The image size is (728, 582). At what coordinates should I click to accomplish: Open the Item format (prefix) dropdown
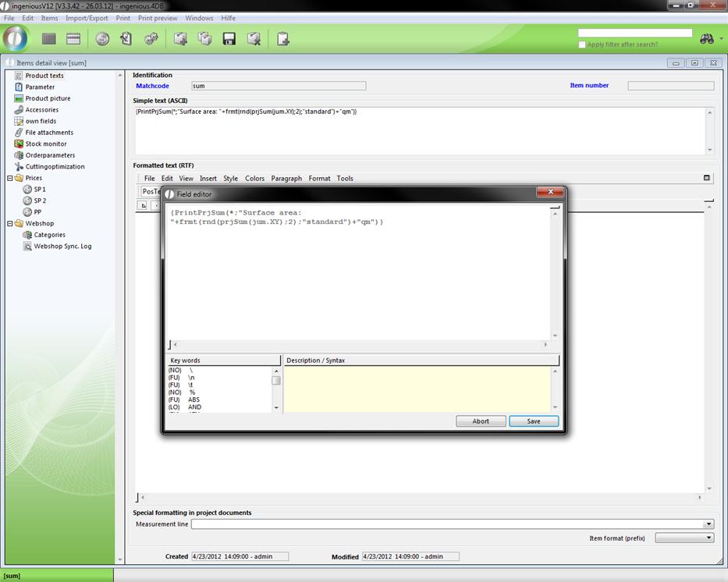point(708,538)
